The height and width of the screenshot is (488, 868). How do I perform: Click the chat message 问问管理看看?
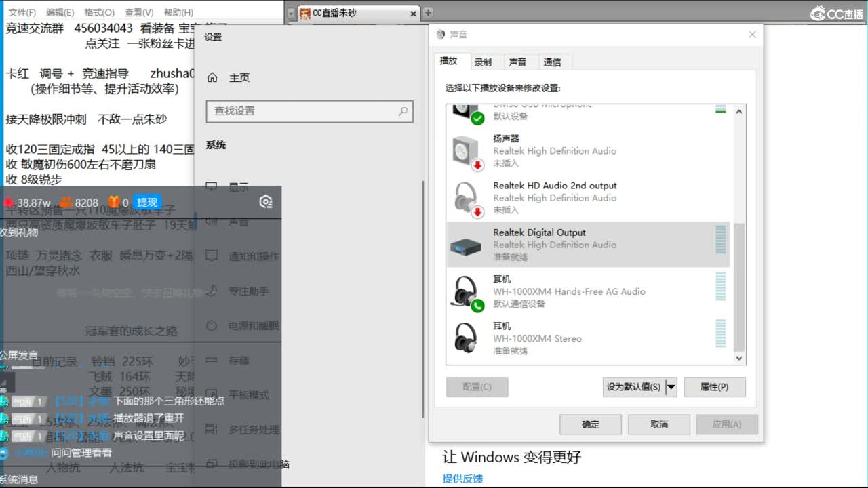click(x=81, y=453)
